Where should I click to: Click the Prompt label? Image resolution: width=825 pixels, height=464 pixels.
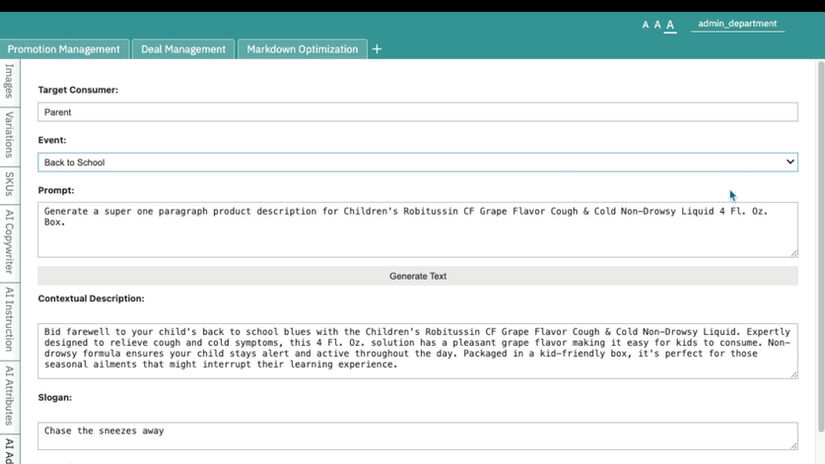coord(56,190)
